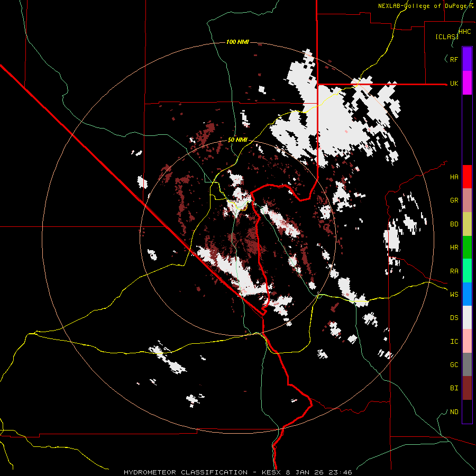Click the purple RF legend color swatch
The height and width of the screenshot is (476, 476).
467,59
